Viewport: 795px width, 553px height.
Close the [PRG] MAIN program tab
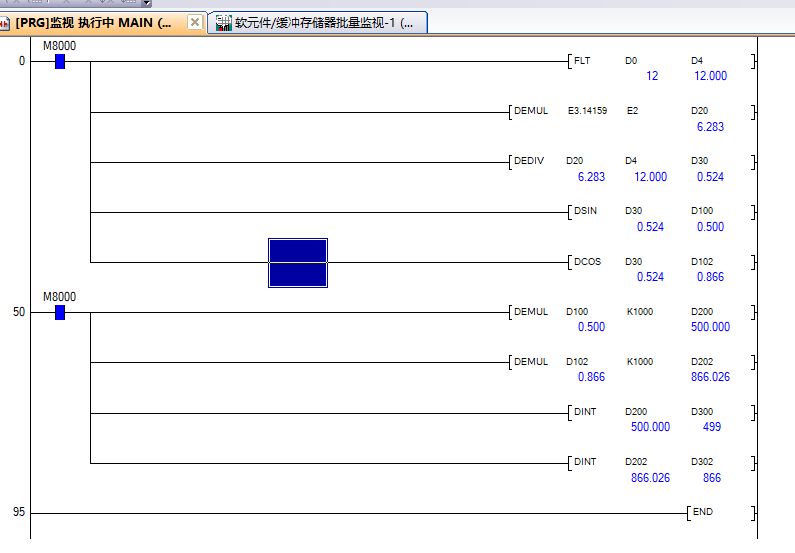point(195,22)
